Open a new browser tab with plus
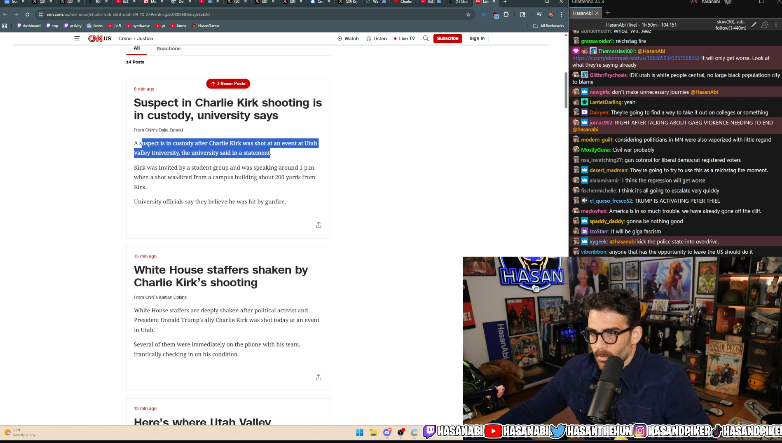Image resolution: width=782 pixels, height=443 pixels. [505, 2]
